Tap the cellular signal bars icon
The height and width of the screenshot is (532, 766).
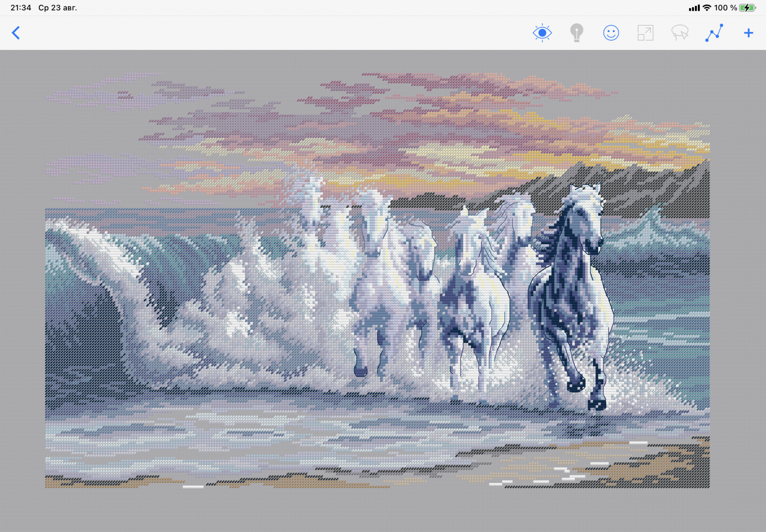tap(694, 8)
